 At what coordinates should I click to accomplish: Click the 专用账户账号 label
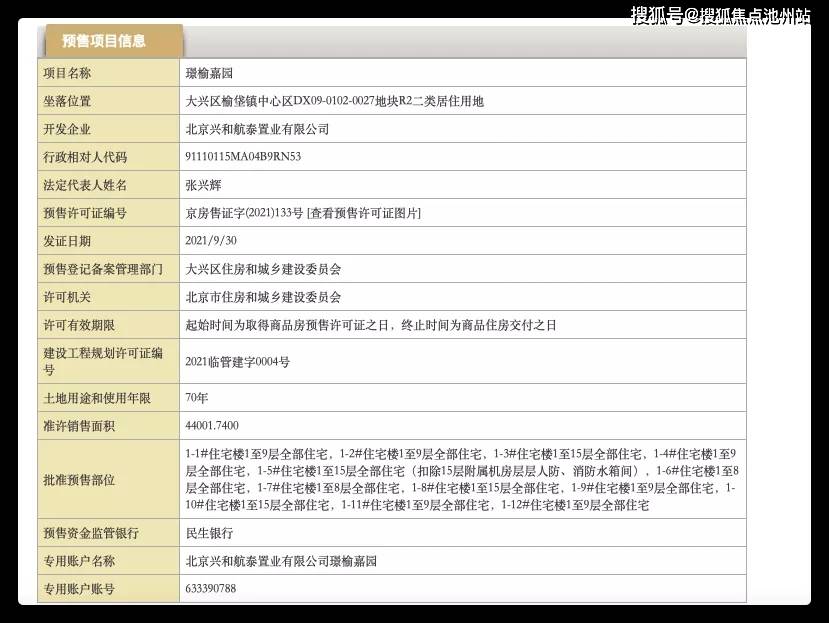[x=79, y=589]
